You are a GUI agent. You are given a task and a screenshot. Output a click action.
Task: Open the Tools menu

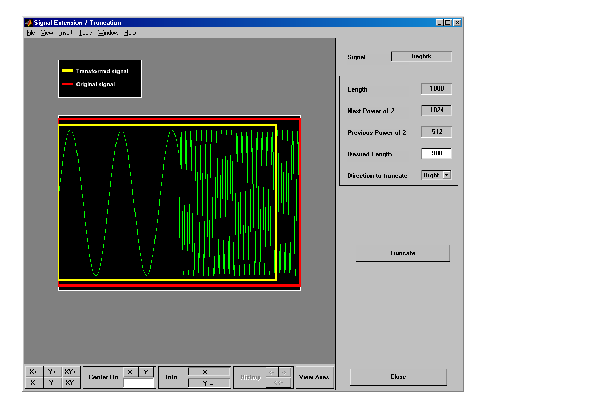point(85,33)
